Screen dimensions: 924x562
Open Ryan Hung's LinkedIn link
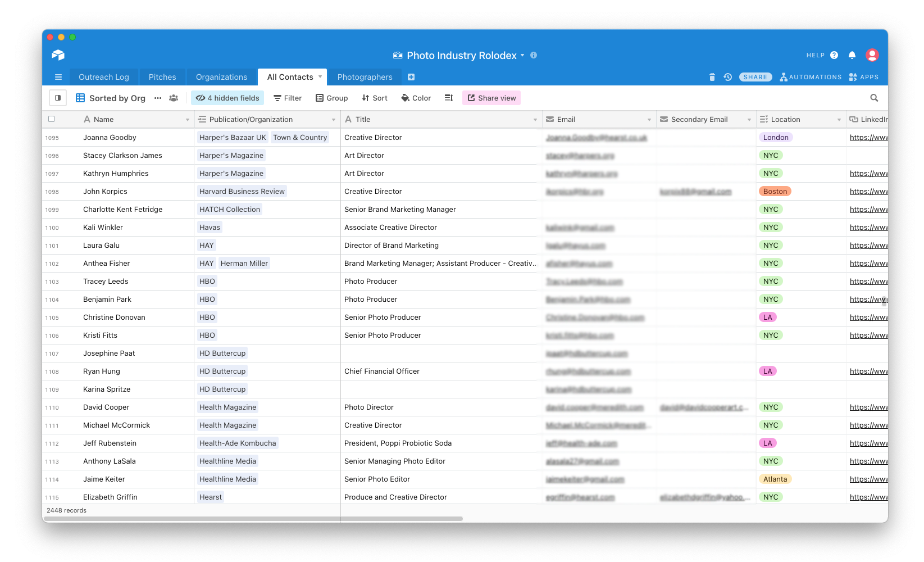tap(868, 371)
